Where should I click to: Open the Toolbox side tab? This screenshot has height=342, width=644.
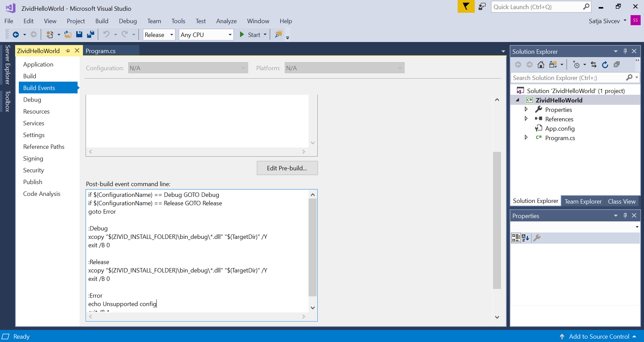pyautogui.click(x=7, y=101)
